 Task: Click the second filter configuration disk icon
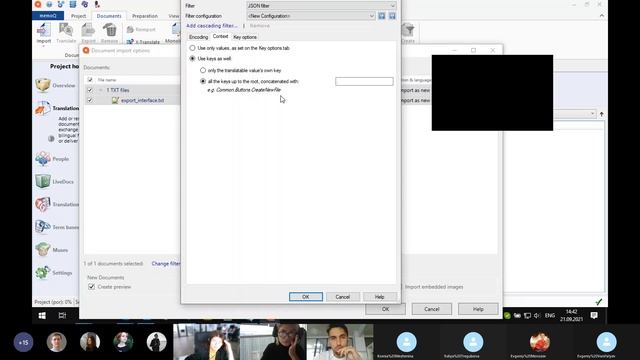[392, 16]
